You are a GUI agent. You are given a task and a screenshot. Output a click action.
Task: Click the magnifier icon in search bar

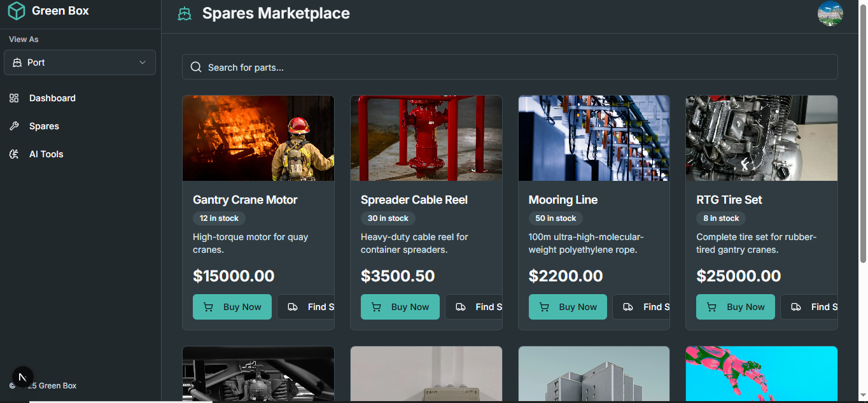click(196, 67)
